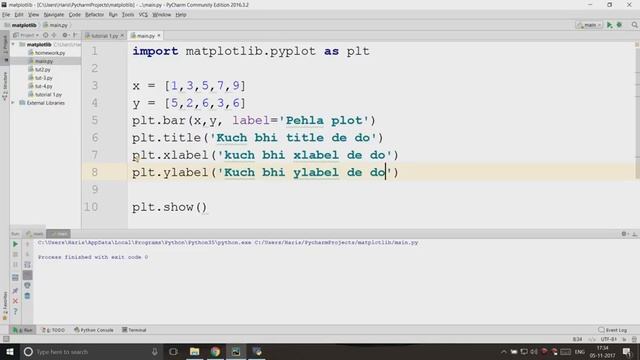Select homework.py in project tree

click(x=46, y=53)
